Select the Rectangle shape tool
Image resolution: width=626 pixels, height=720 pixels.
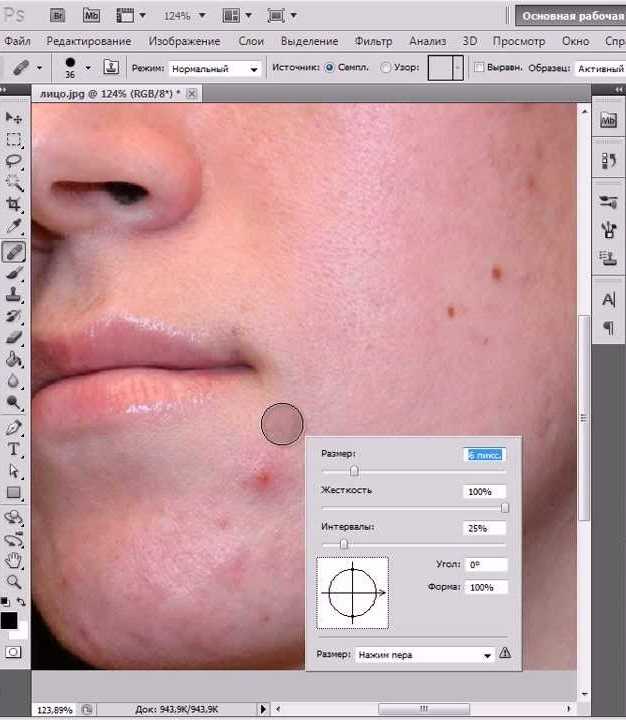pos(14,493)
